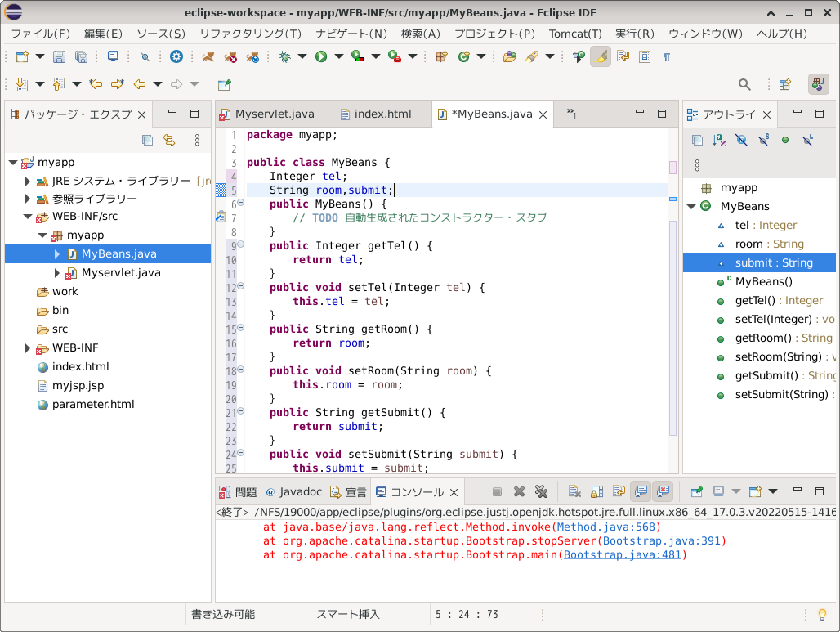Restart Tomcat using the cat with blue arrow
The width and height of the screenshot is (840, 632).
coord(252,56)
